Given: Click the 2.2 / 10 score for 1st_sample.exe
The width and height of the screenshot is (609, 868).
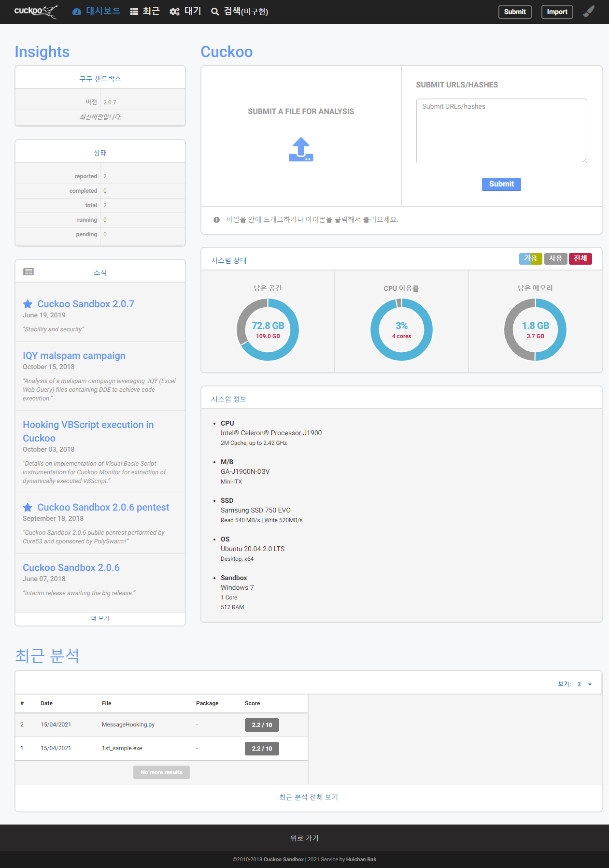Looking at the screenshot, I should tap(262, 749).
